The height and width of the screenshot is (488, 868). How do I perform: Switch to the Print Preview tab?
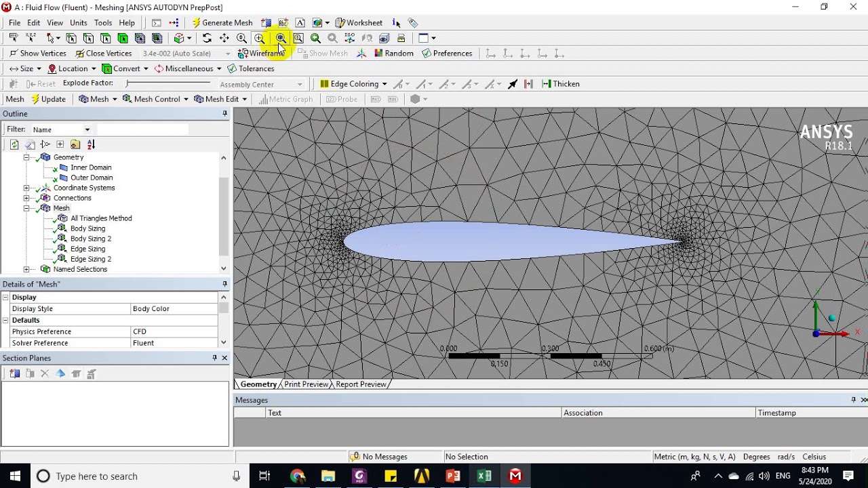click(x=307, y=384)
